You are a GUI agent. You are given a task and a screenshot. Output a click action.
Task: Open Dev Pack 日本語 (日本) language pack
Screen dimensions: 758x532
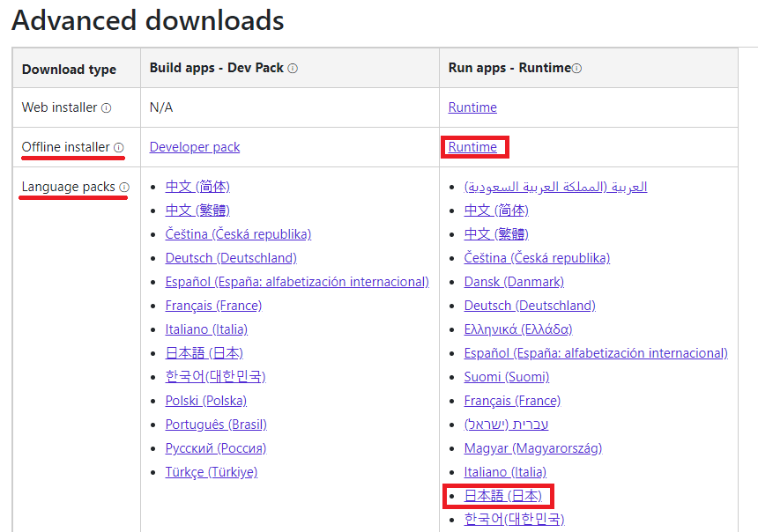(x=204, y=352)
